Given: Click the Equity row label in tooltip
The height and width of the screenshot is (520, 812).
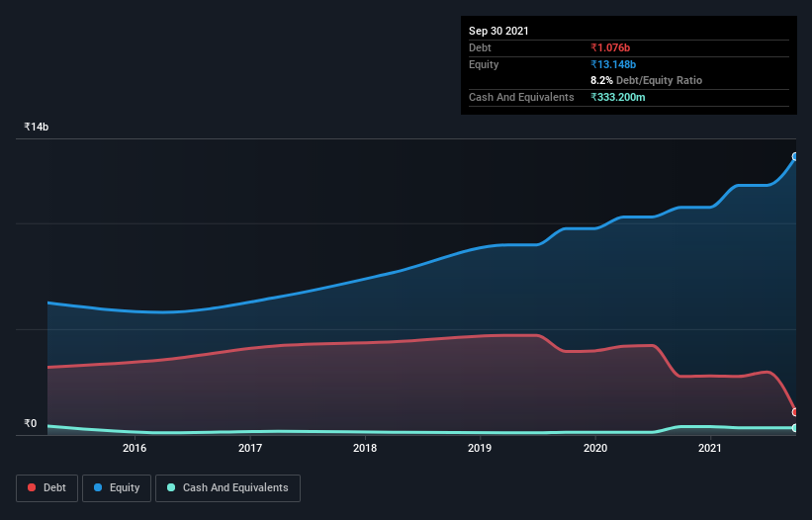Looking at the screenshot, I should pos(484,64).
